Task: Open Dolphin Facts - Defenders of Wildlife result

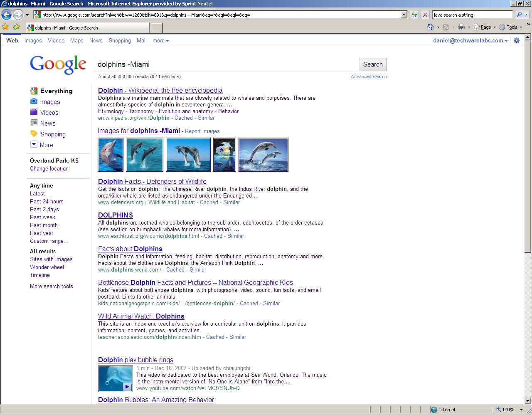Action: [152, 182]
